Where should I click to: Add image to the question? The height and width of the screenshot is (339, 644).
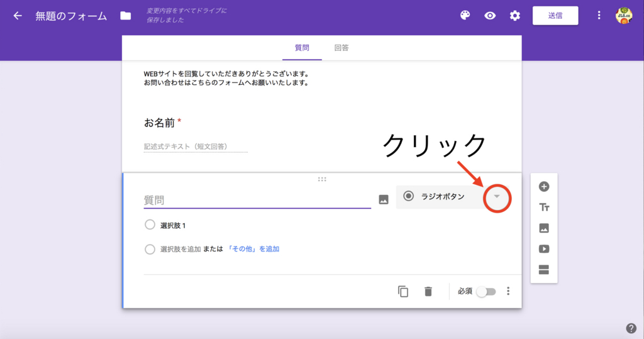pos(384,200)
